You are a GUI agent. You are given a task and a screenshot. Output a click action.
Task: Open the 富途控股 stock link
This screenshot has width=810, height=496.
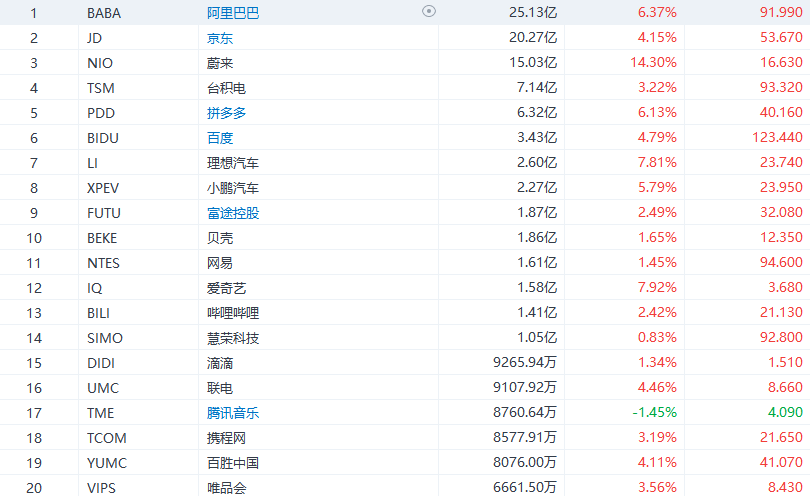[233, 213]
